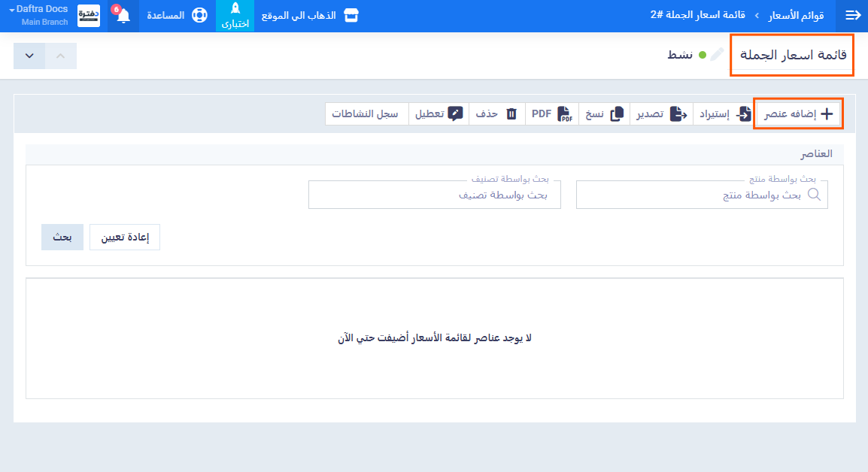The height and width of the screenshot is (472, 868).
Task: Import items with إستيراد button
Action: (723, 114)
